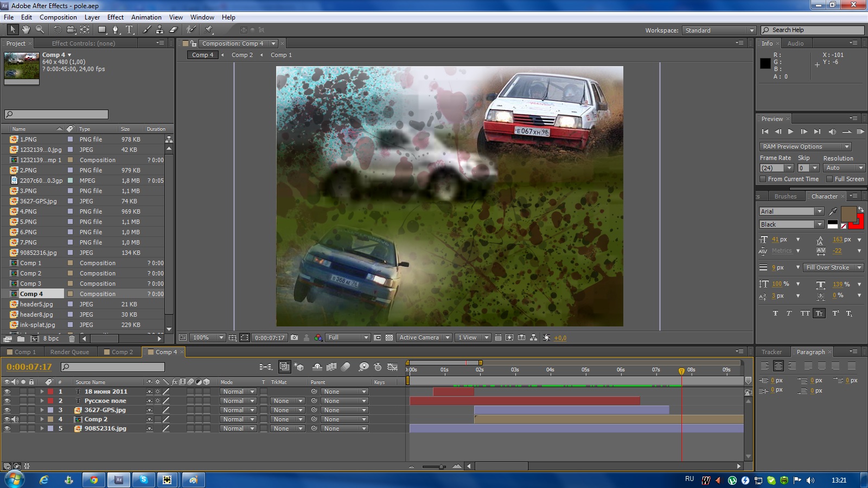Hide the 3627-GPS.jpg layer
868x488 pixels.
coord(7,410)
